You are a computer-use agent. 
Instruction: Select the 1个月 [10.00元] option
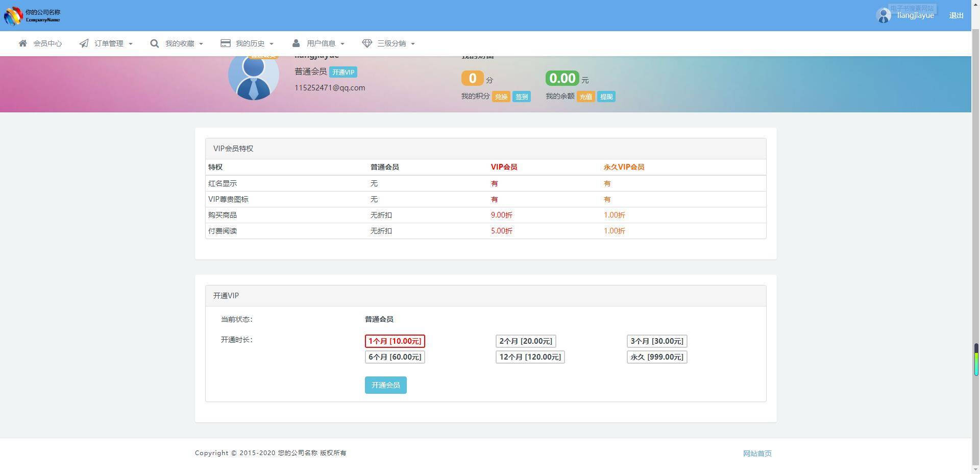click(x=395, y=341)
